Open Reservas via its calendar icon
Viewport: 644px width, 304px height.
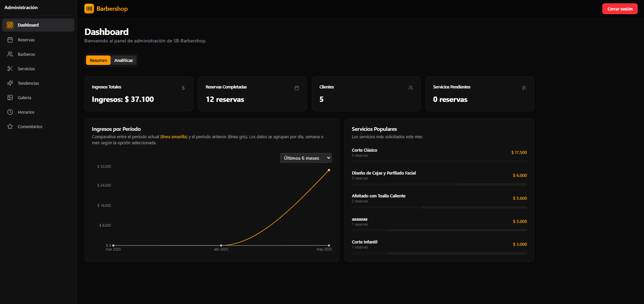coord(10,40)
